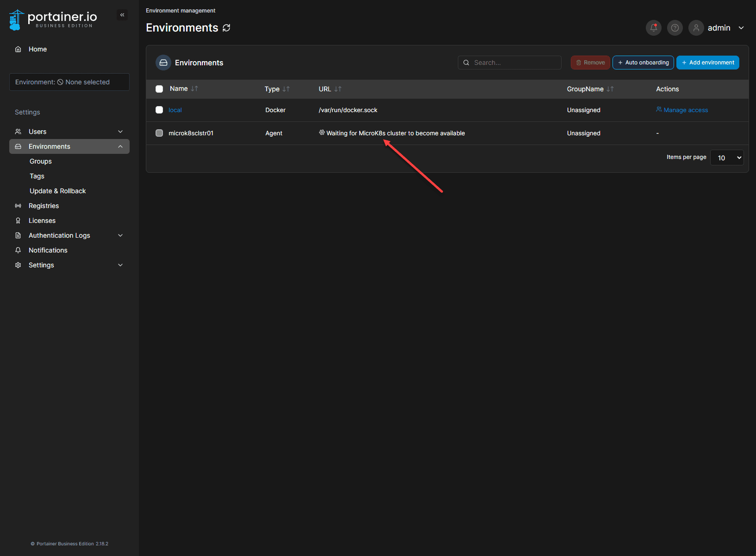Open the items per page dropdown

(727, 158)
